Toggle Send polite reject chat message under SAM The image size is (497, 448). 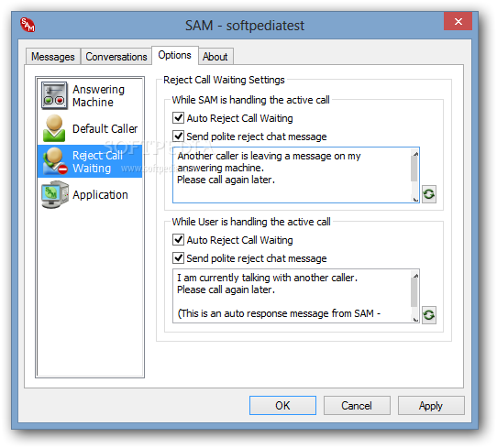(178, 137)
